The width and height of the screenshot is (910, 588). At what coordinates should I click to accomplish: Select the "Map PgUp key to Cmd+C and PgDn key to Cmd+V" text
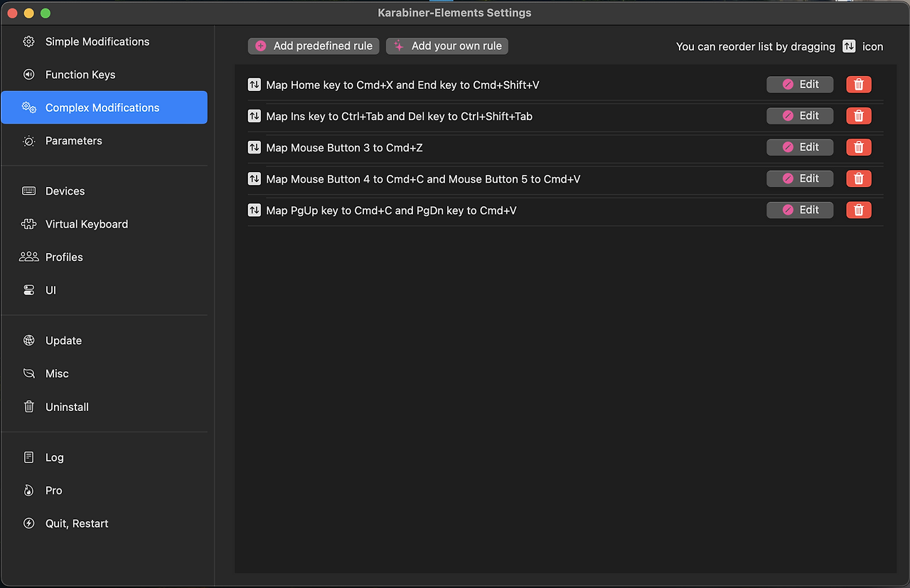click(x=391, y=210)
